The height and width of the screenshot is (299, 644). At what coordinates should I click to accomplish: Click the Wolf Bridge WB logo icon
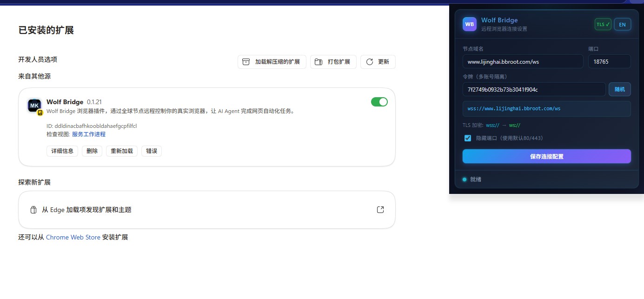[470, 24]
